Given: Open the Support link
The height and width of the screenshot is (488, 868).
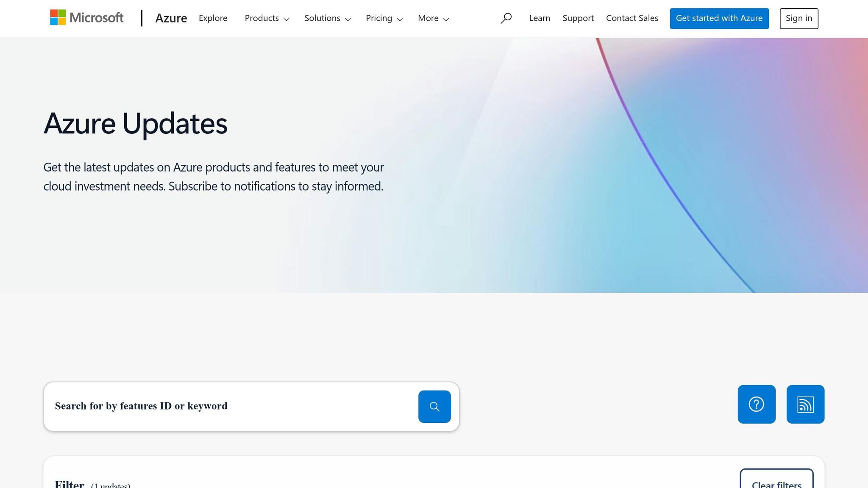Looking at the screenshot, I should tap(578, 18).
